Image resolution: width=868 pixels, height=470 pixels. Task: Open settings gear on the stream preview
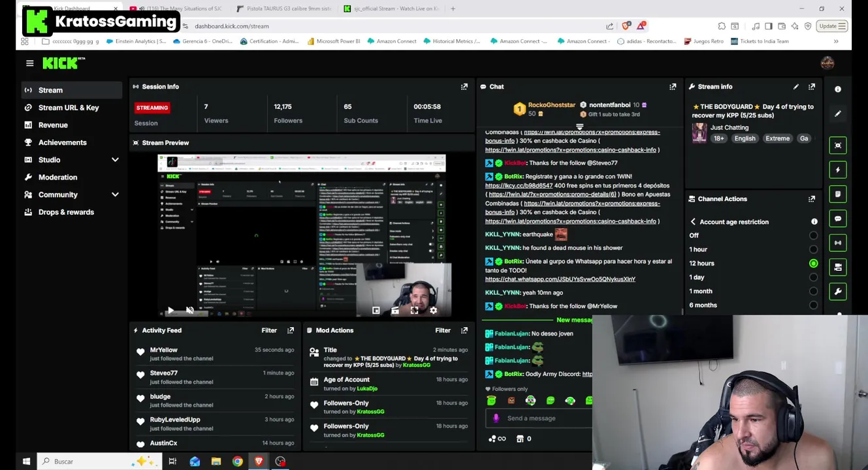click(433, 311)
